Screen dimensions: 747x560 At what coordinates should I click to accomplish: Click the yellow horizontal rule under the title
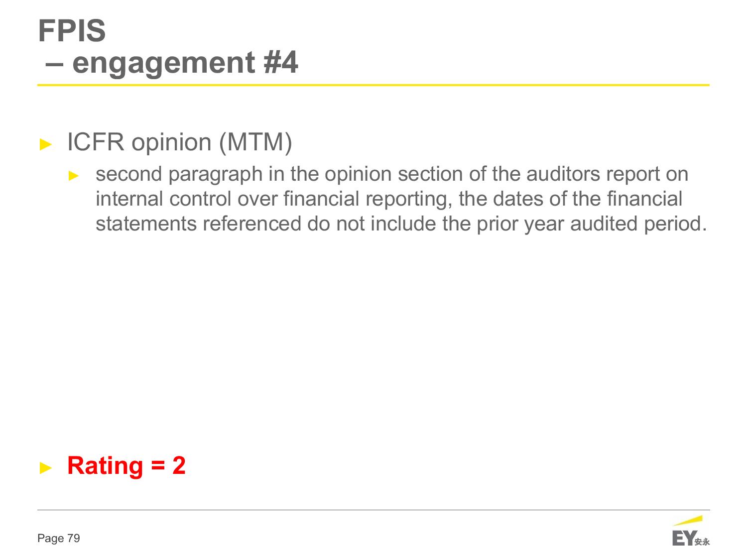(x=373, y=85)
